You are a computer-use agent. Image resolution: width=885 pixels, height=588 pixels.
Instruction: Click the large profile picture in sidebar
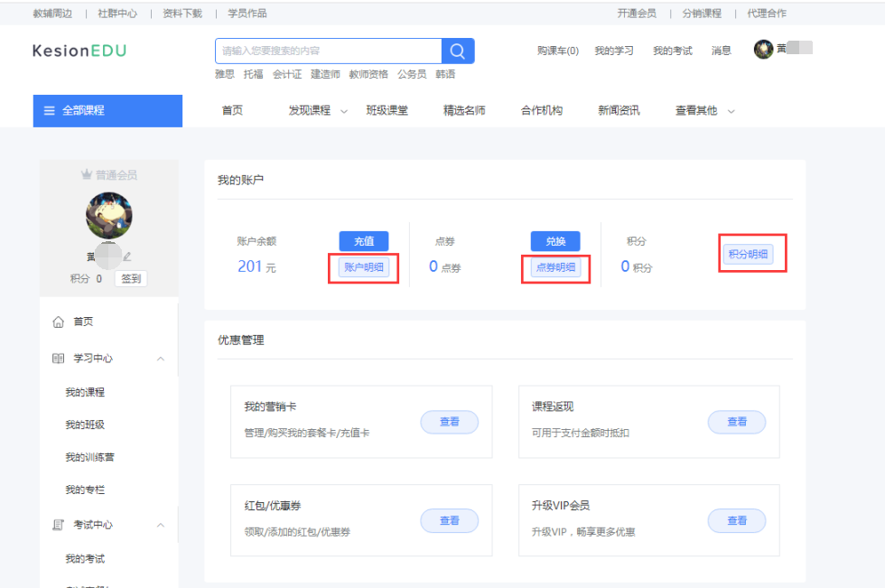click(109, 215)
